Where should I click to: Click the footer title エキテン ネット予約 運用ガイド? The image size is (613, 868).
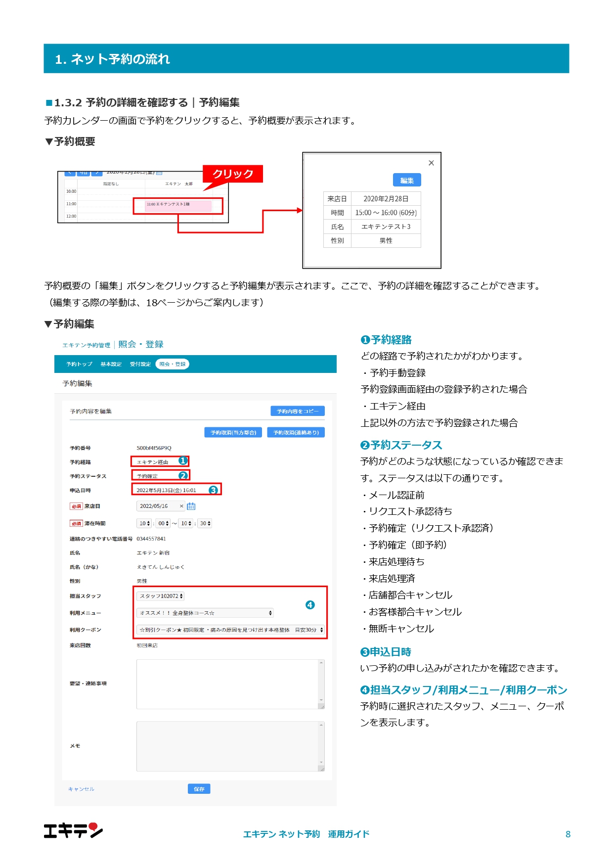(306, 834)
